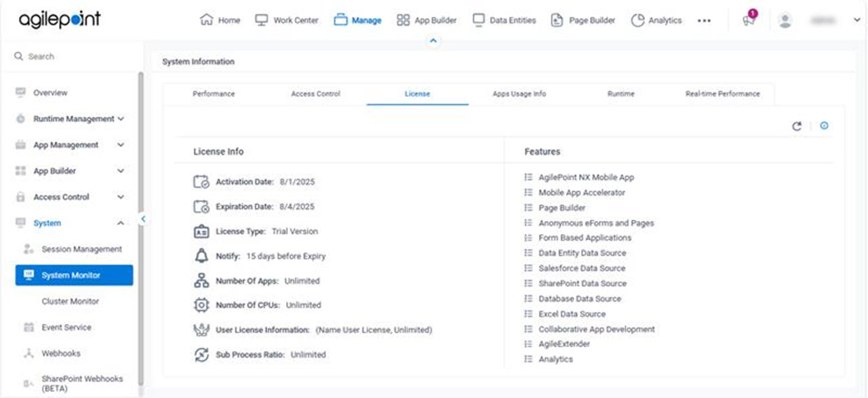The width and height of the screenshot is (868, 398).
Task: Open Session Management in the sidebar
Action: tap(81, 250)
